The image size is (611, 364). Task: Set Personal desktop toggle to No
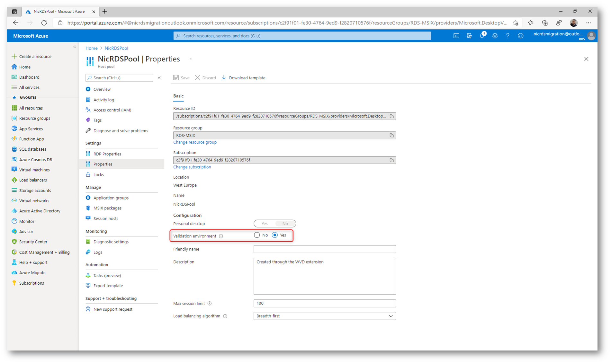(x=285, y=224)
